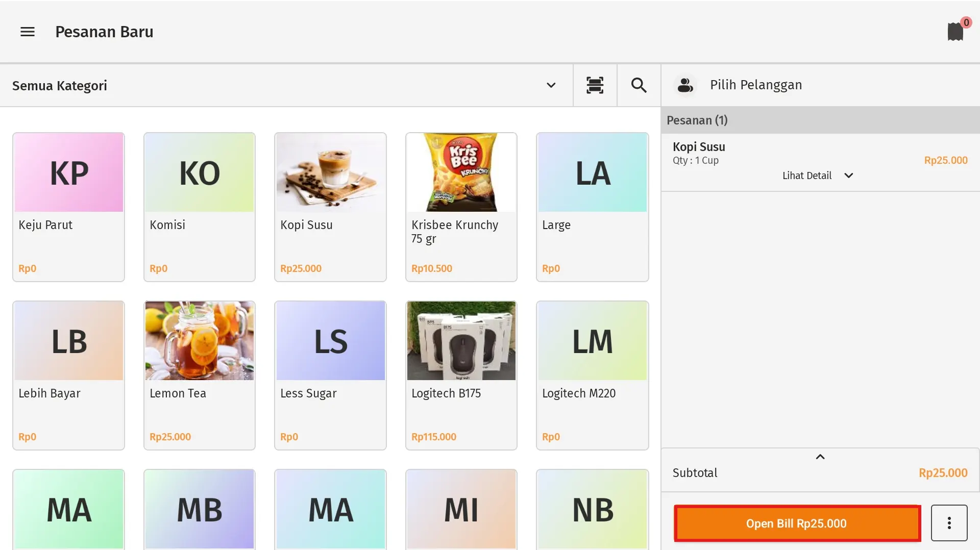Viewport: 980px width, 550px height.
Task: Open the product search magnifier
Action: (x=639, y=85)
